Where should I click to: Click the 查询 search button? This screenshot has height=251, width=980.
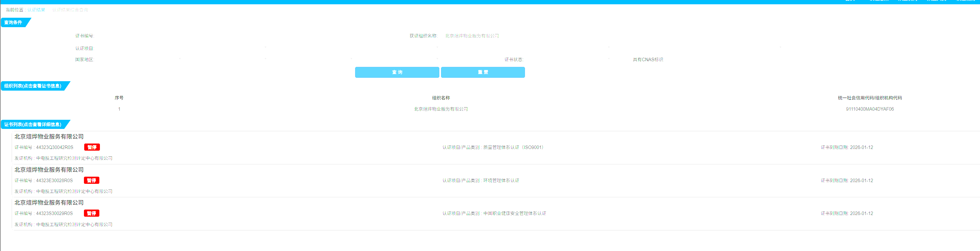coord(397,72)
